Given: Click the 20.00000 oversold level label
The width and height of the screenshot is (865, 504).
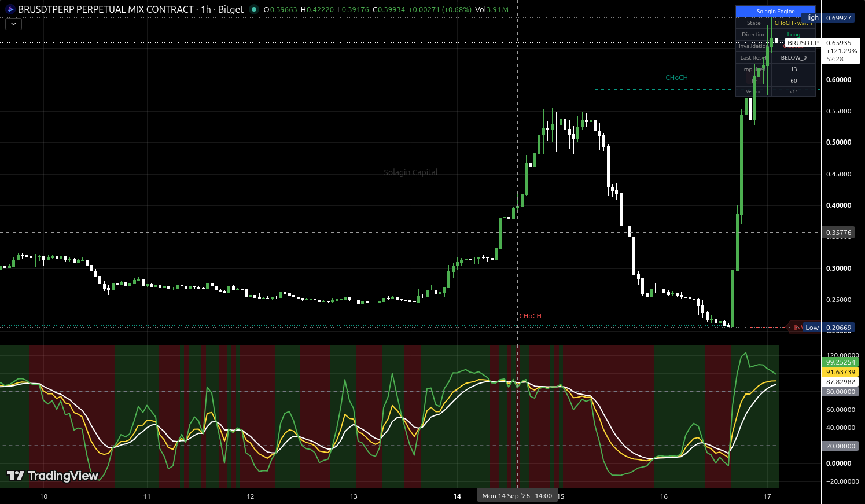Looking at the screenshot, I should point(840,446).
